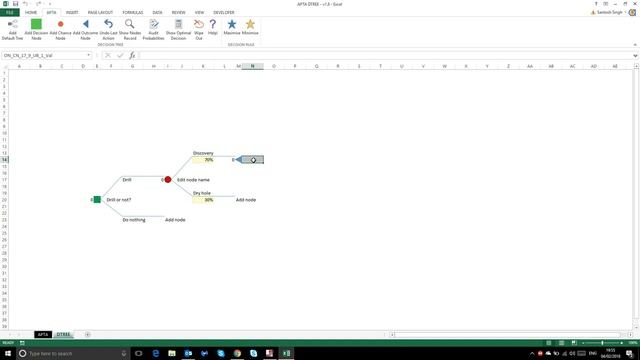
Task: Click Add Default Tree in the ribbon
Action: pos(13,29)
